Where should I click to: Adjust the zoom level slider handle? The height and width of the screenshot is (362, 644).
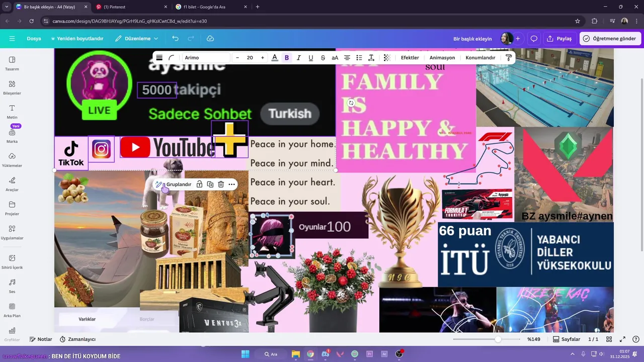498,339
